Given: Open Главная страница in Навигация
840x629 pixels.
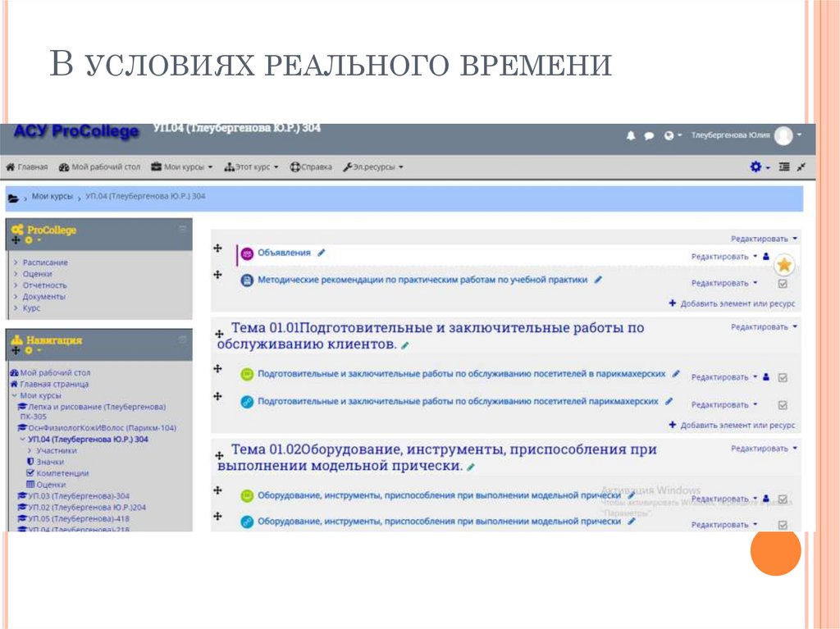Looking at the screenshot, I should tap(49, 384).
